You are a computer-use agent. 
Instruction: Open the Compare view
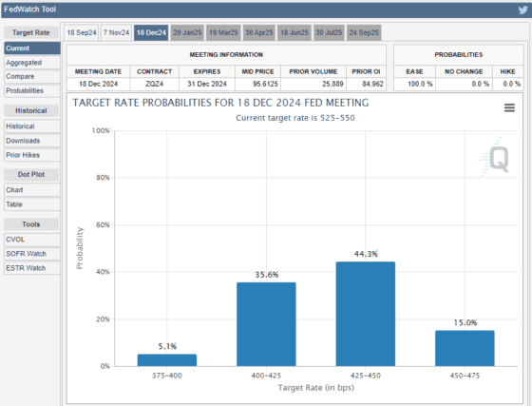[x=32, y=76]
